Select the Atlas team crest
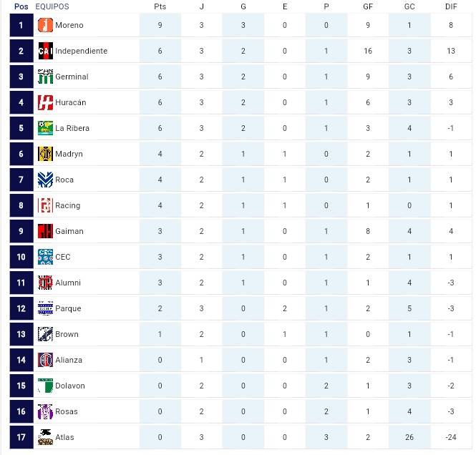 45,437
